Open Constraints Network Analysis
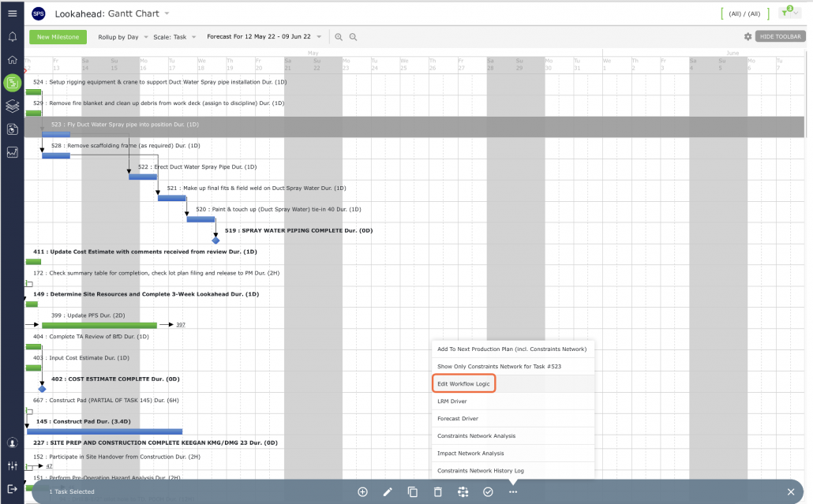This screenshot has width=813, height=504. click(x=512, y=436)
